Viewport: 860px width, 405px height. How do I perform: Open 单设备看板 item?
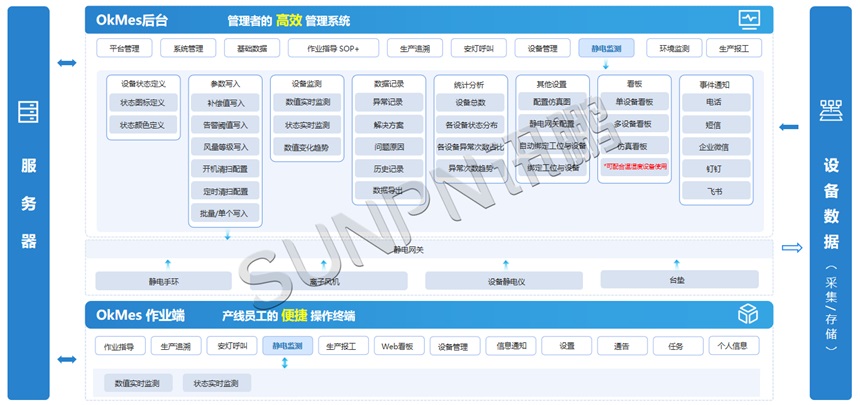pos(634,102)
